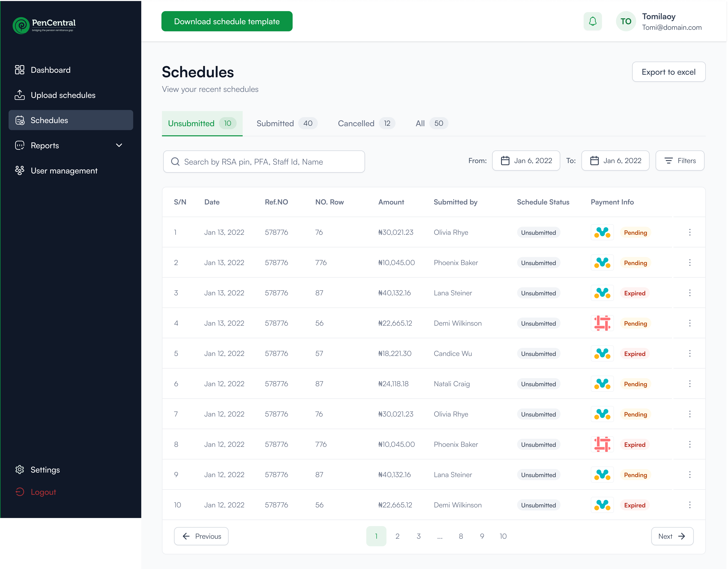Open the Filters dropdown
Image resolution: width=728 pixels, height=569 pixels.
(680, 161)
